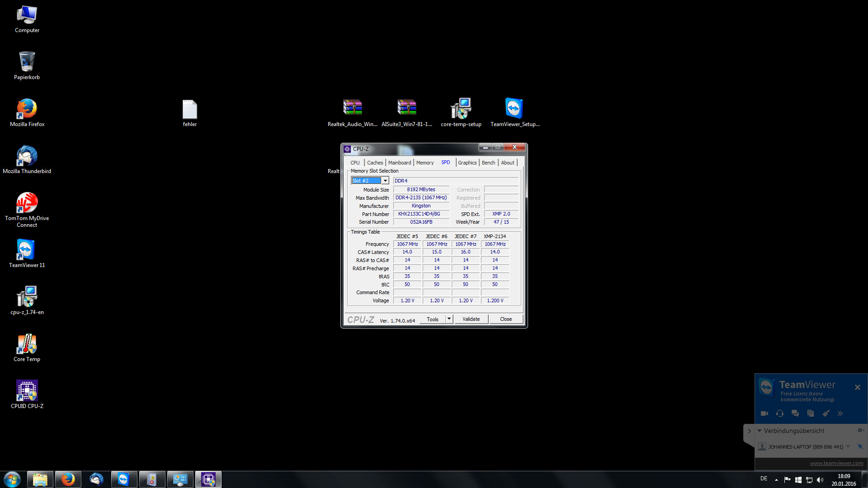
Task: Click the Firefox icon in the taskbar
Action: pyautogui.click(x=68, y=479)
